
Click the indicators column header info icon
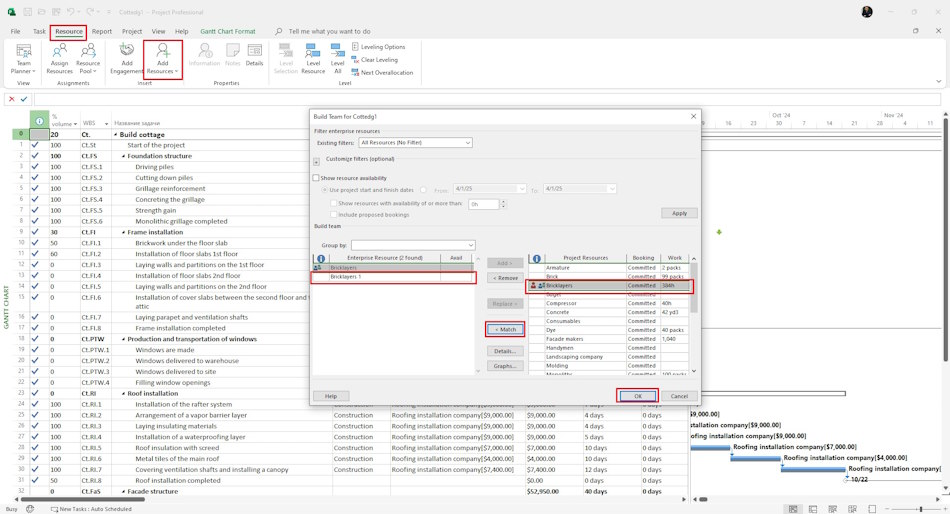pos(39,121)
